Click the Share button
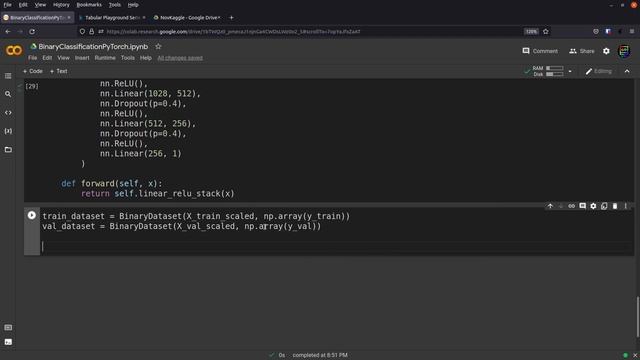640x360 pixels. pos(582,51)
